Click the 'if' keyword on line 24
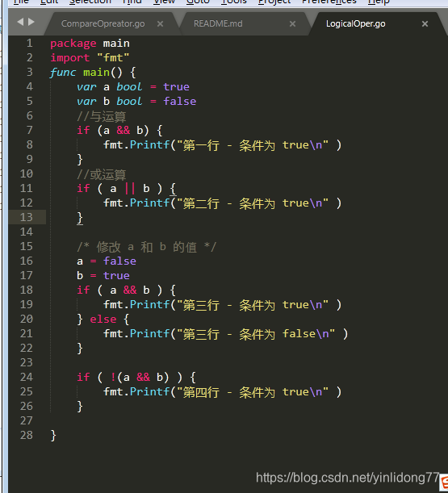The width and height of the screenshot is (448, 493). click(x=83, y=377)
